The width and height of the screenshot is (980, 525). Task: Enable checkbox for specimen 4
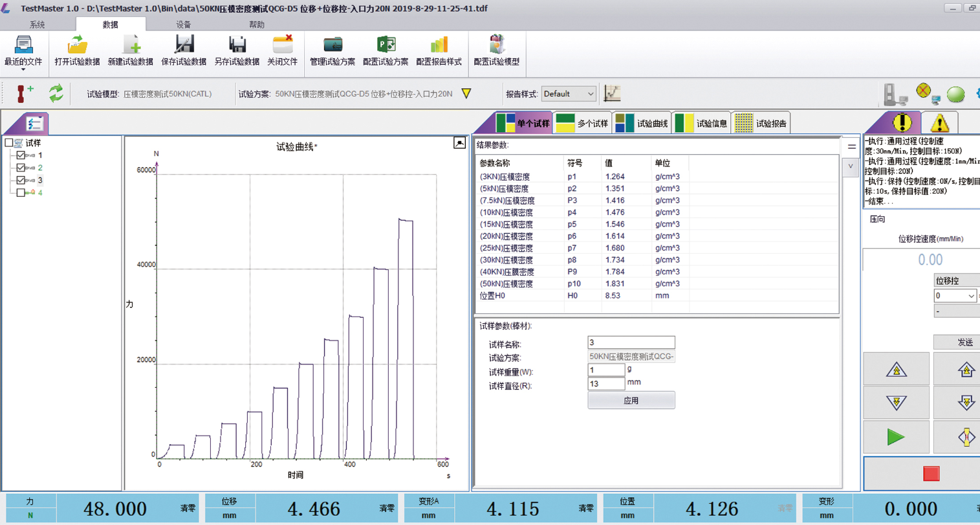[x=21, y=192]
